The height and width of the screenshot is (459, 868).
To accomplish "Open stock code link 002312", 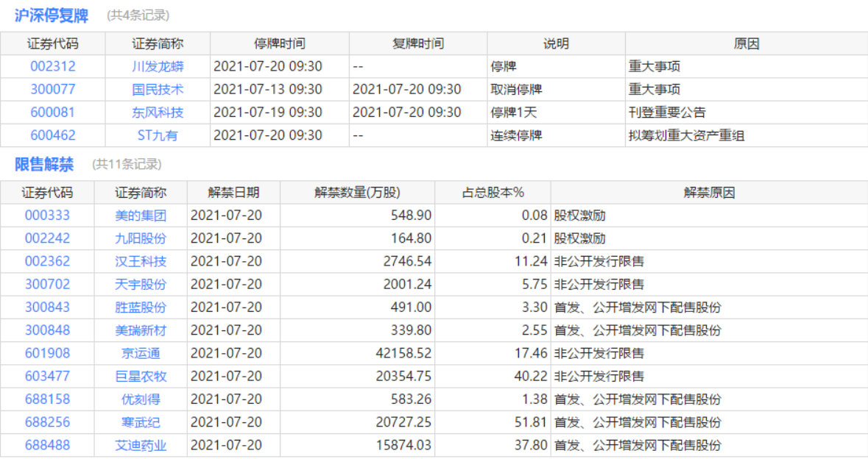I will 52,66.
